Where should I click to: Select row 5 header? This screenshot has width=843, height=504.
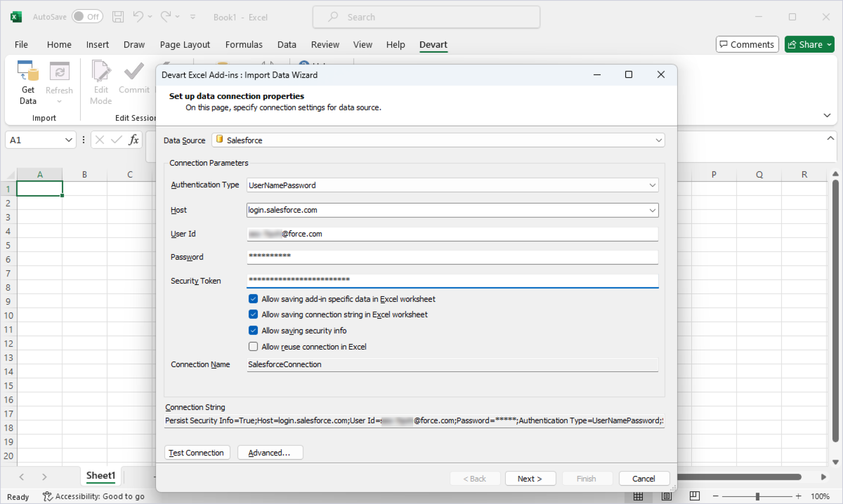[8, 245]
